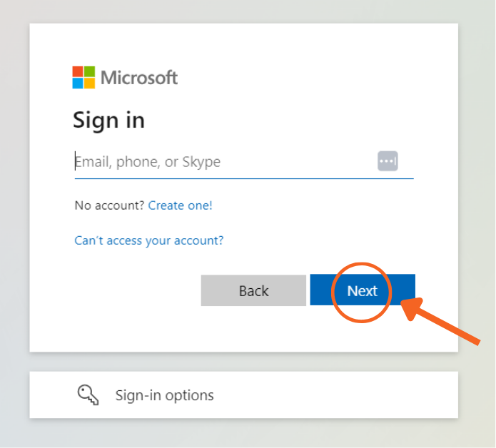Click the key icon beside Sign-in options
This screenshot has width=496, height=448.
coord(88,394)
